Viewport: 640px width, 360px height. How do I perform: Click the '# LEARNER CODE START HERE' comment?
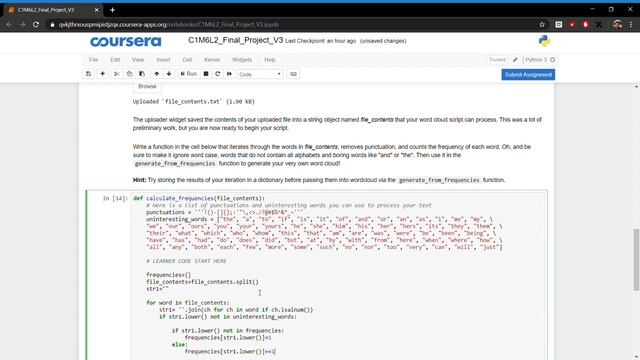pos(186,261)
